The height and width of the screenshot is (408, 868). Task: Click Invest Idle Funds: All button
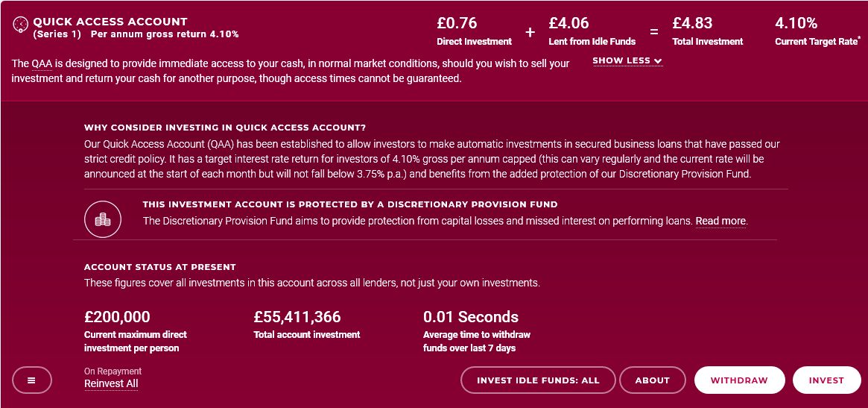pos(538,380)
